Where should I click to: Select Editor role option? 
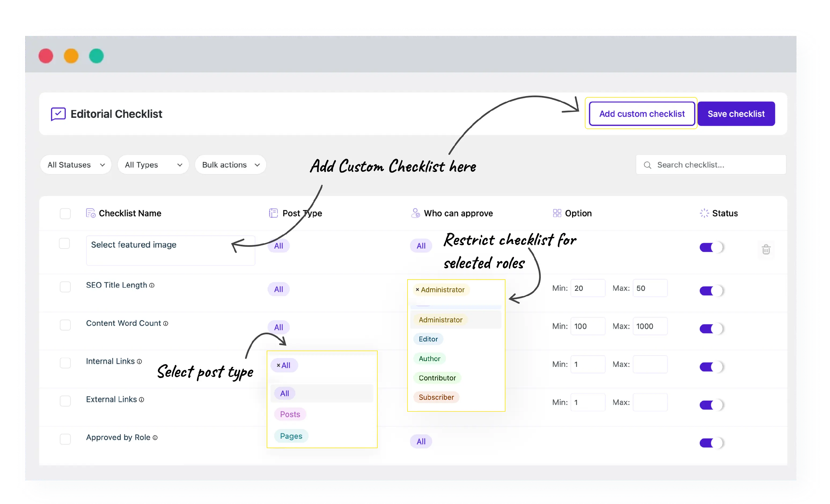click(x=428, y=340)
